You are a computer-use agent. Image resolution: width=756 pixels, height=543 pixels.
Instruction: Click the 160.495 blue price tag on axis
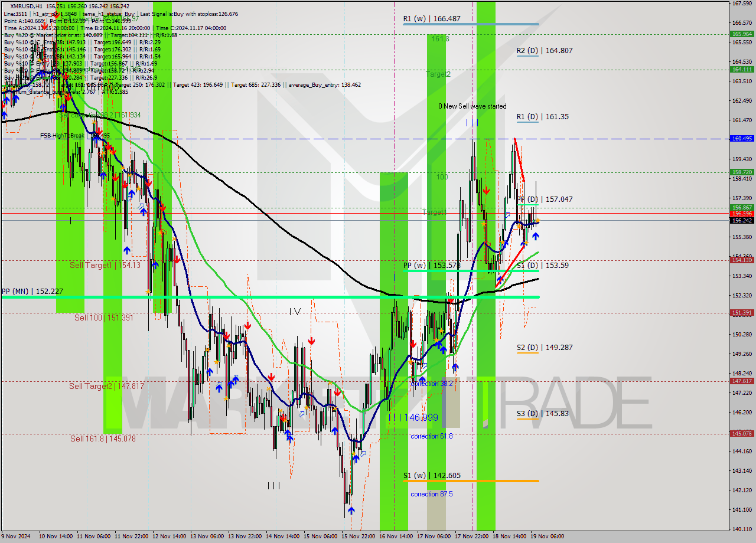coord(742,139)
